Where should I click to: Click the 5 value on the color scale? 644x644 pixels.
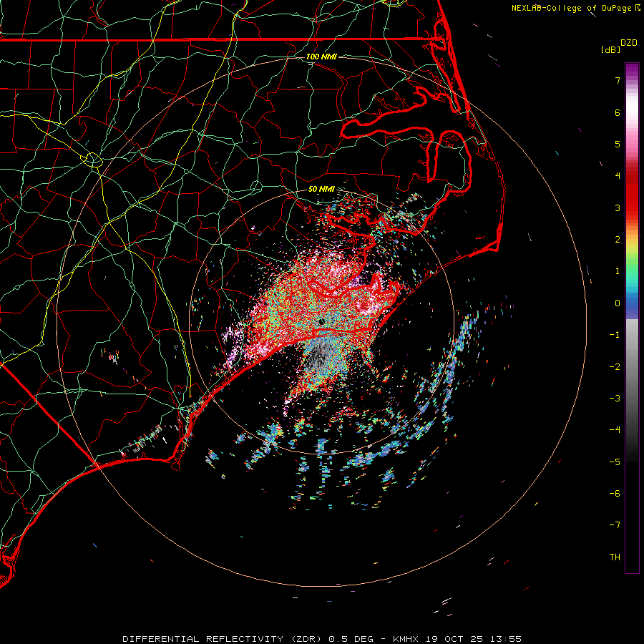(x=618, y=144)
